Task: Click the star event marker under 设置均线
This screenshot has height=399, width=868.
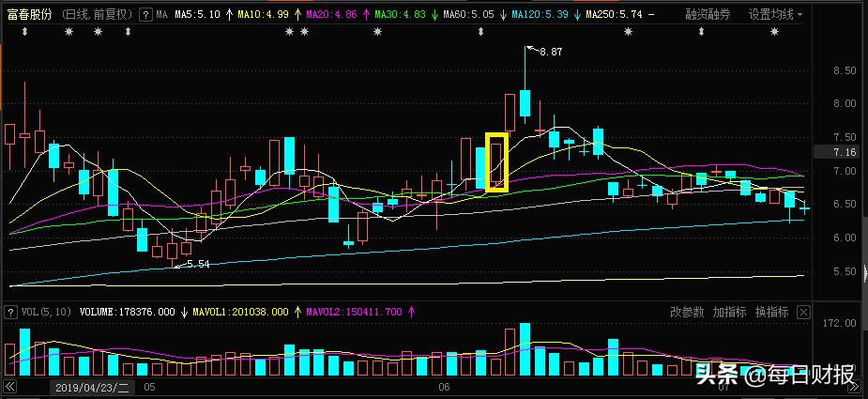Action: 774,32
